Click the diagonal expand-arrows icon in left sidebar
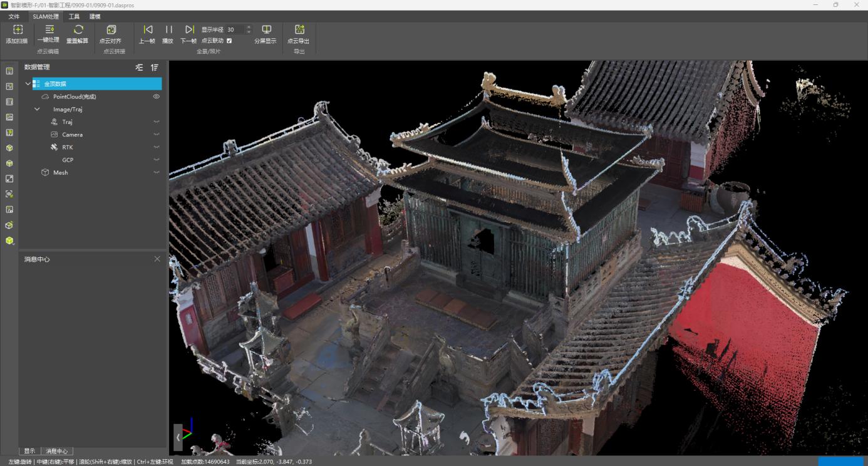 pos(9,179)
